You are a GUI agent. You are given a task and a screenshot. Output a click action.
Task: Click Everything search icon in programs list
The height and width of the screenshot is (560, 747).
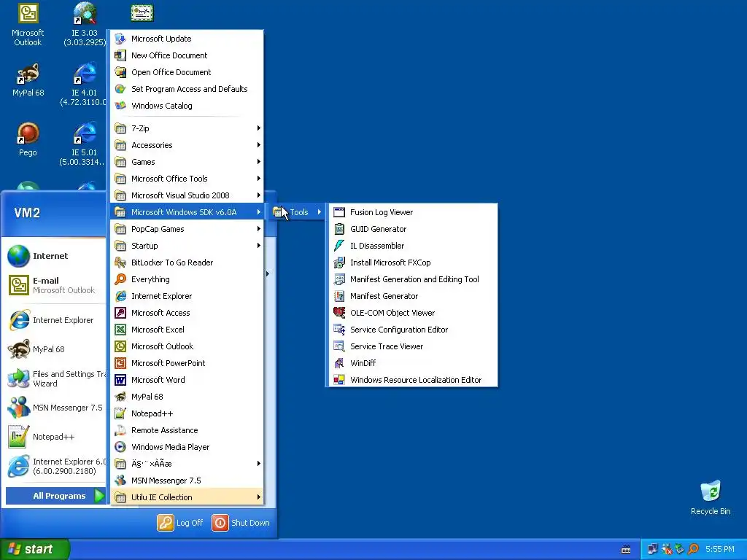[x=120, y=279]
